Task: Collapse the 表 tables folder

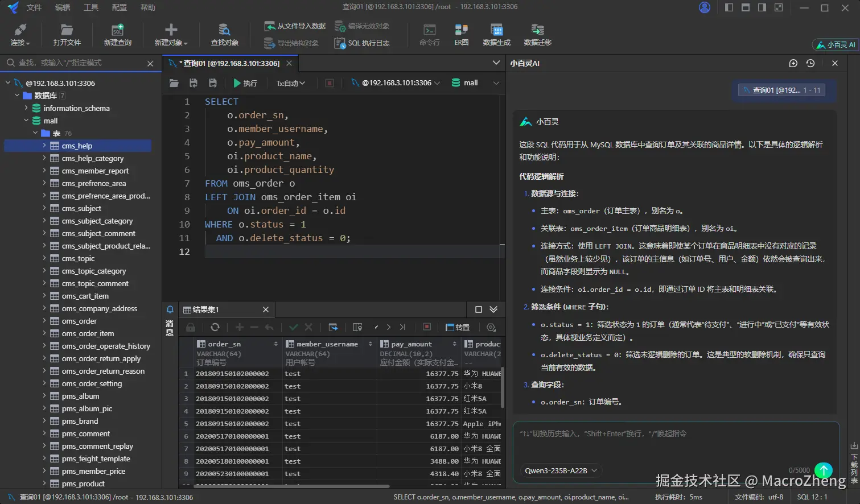Action: pyautogui.click(x=35, y=133)
